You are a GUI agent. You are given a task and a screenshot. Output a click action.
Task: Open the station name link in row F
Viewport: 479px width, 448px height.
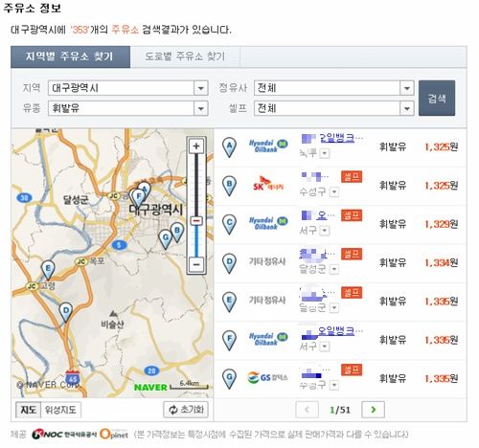click(x=332, y=332)
